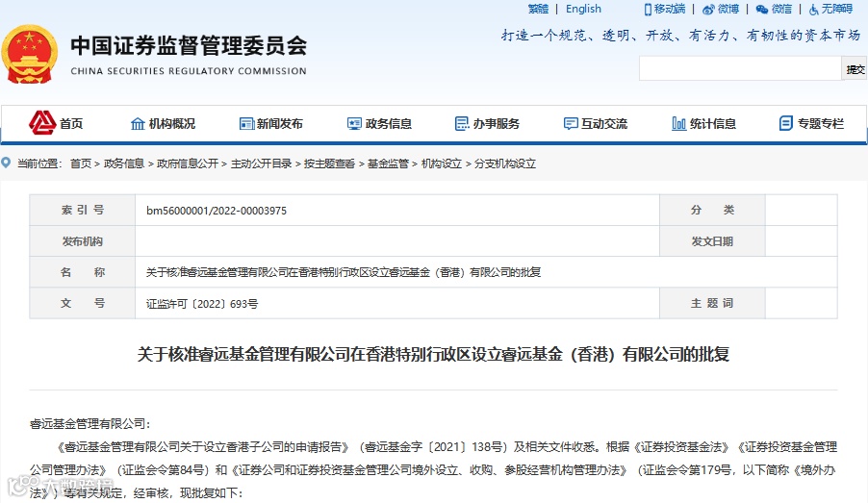Click the 名称 row title text in the table
The image size is (868, 503).
coord(344,272)
